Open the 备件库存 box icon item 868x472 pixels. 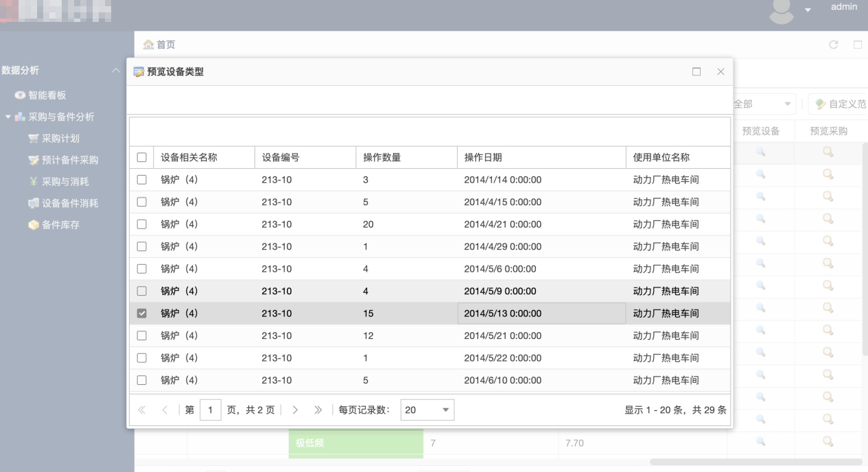(x=34, y=225)
